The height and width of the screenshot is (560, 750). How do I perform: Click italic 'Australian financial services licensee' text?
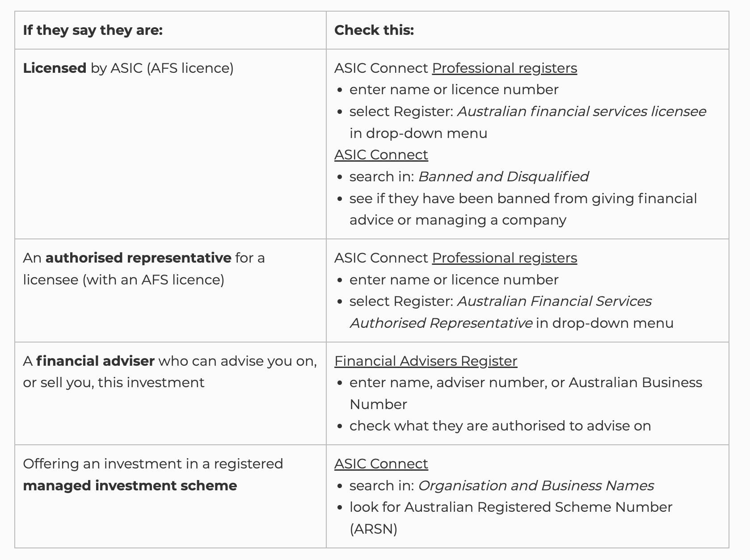click(x=581, y=112)
